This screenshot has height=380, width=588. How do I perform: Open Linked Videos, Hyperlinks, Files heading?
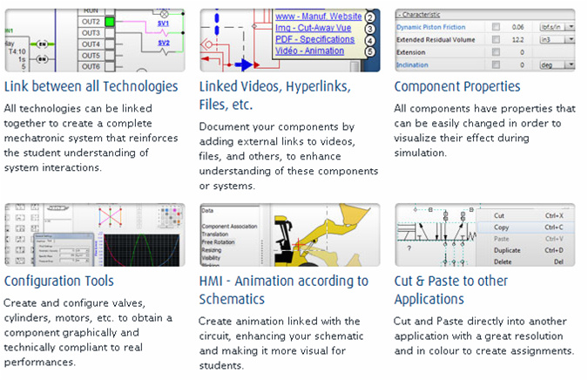coord(275,96)
